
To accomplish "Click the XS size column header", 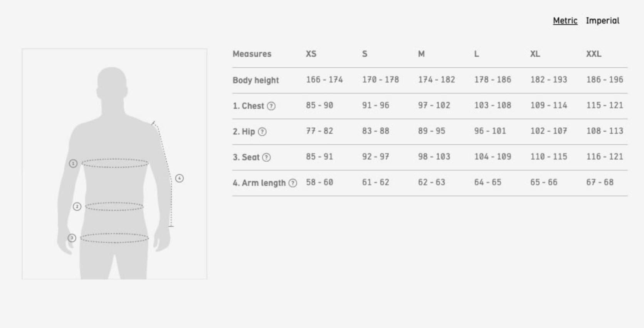I will (311, 54).
